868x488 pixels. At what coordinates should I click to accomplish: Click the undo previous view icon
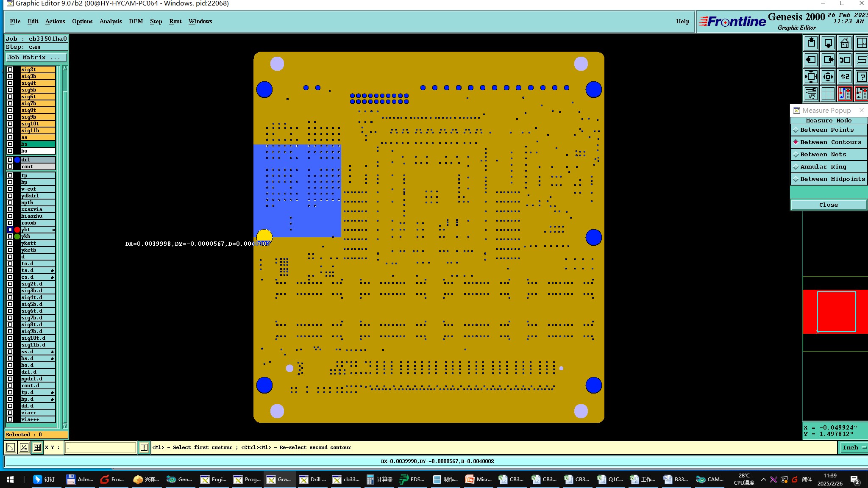click(x=845, y=60)
